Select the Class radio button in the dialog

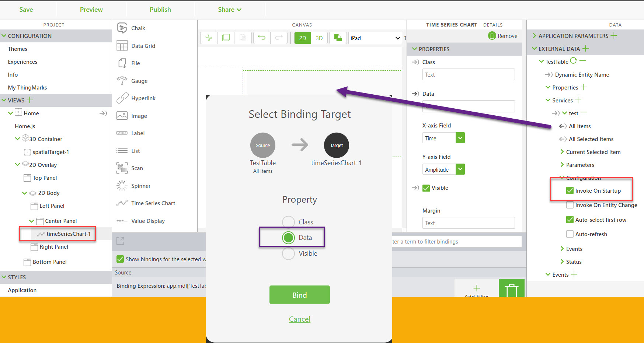click(x=289, y=221)
